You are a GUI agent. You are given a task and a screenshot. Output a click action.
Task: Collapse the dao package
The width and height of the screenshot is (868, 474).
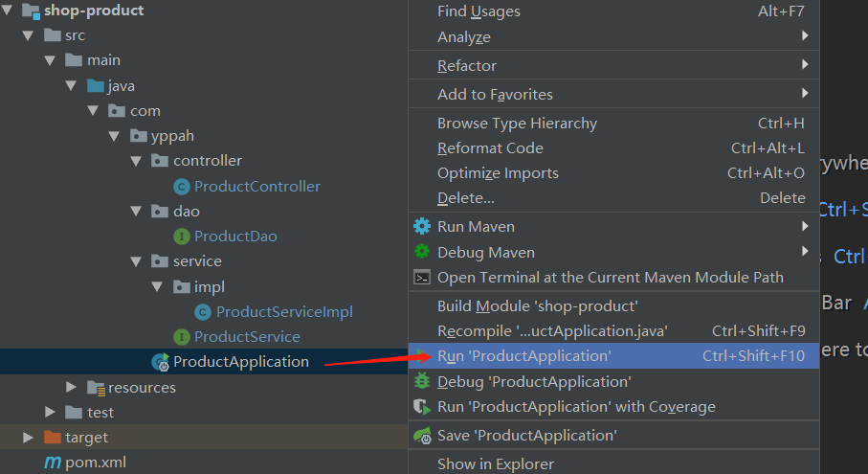136,212
